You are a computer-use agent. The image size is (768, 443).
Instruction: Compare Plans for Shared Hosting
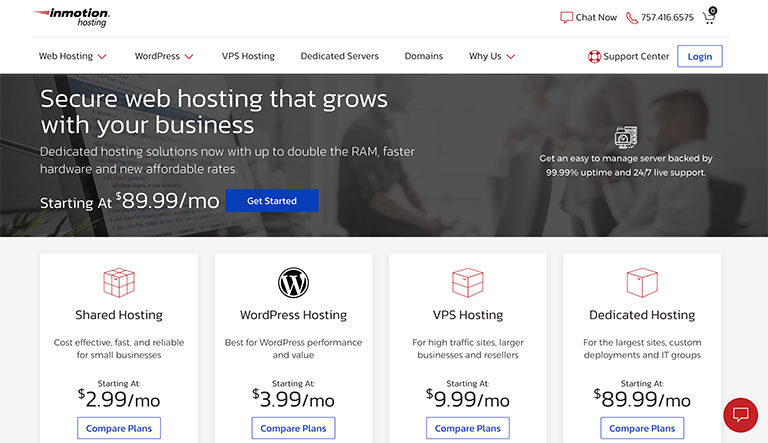[119, 428]
